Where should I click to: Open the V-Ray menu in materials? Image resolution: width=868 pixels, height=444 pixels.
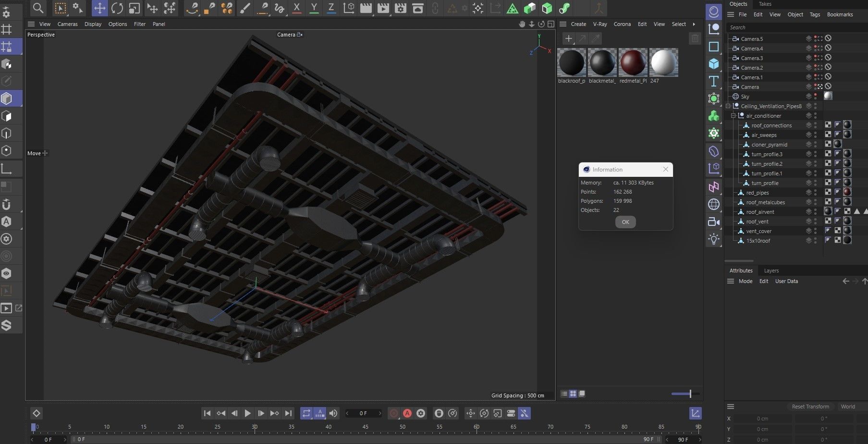[x=600, y=24]
